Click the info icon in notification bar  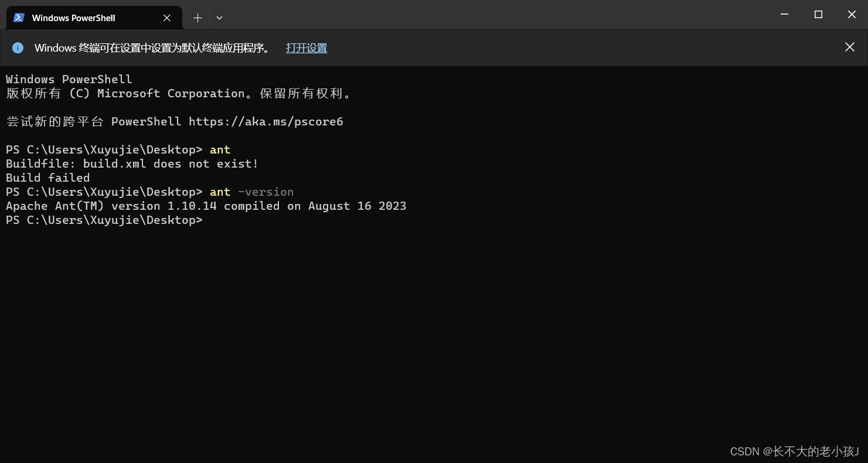click(18, 48)
